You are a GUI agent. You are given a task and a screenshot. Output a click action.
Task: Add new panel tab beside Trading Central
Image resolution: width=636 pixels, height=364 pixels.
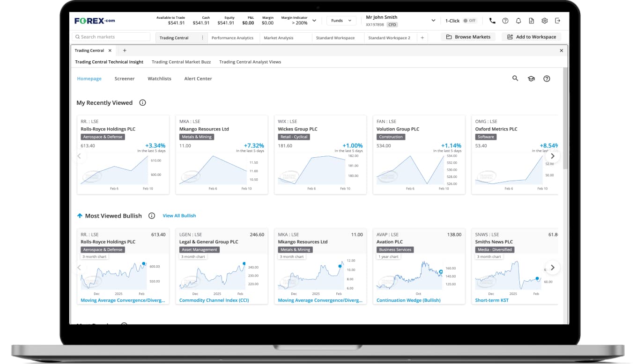[x=125, y=51]
